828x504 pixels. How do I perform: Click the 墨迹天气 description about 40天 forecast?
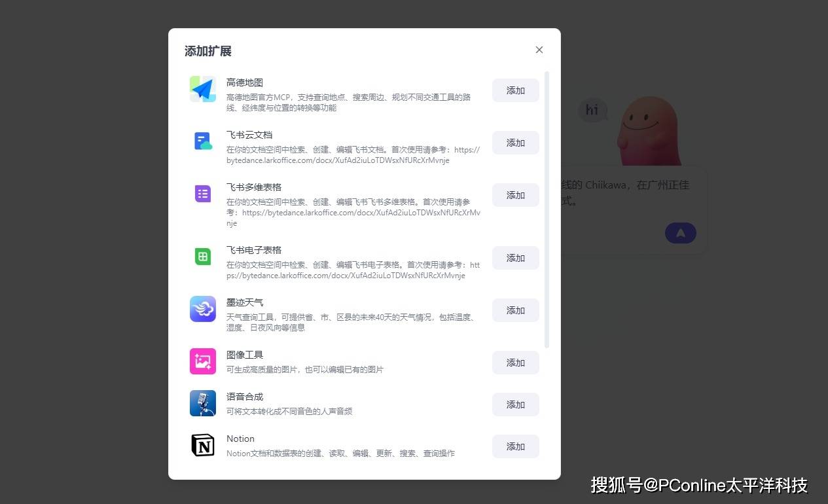click(351, 322)
